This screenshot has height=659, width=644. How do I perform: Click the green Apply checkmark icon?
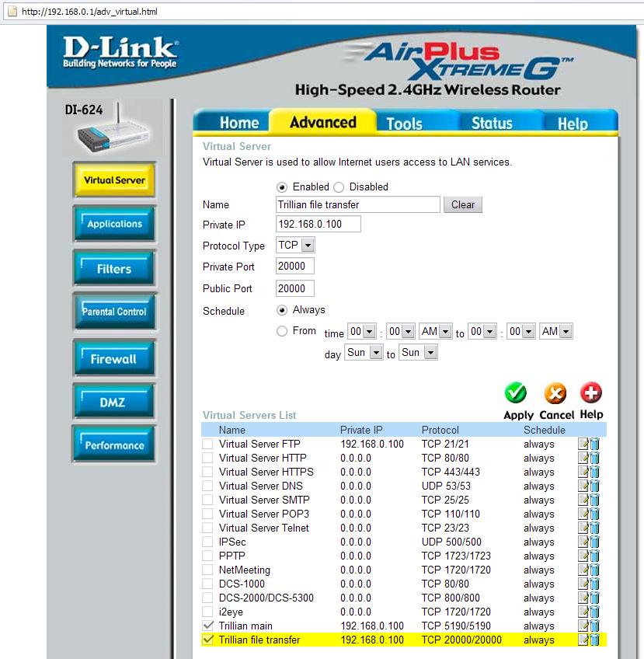pos(516,393)
